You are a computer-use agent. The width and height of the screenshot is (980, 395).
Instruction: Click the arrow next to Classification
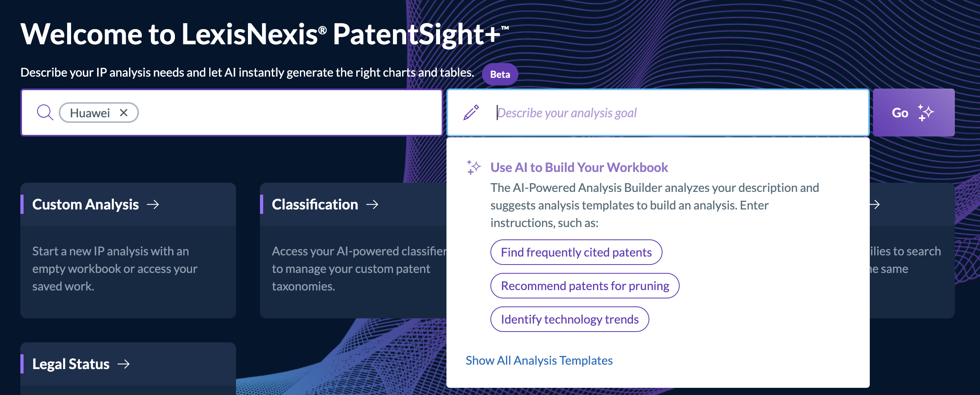tap(372, 205)
